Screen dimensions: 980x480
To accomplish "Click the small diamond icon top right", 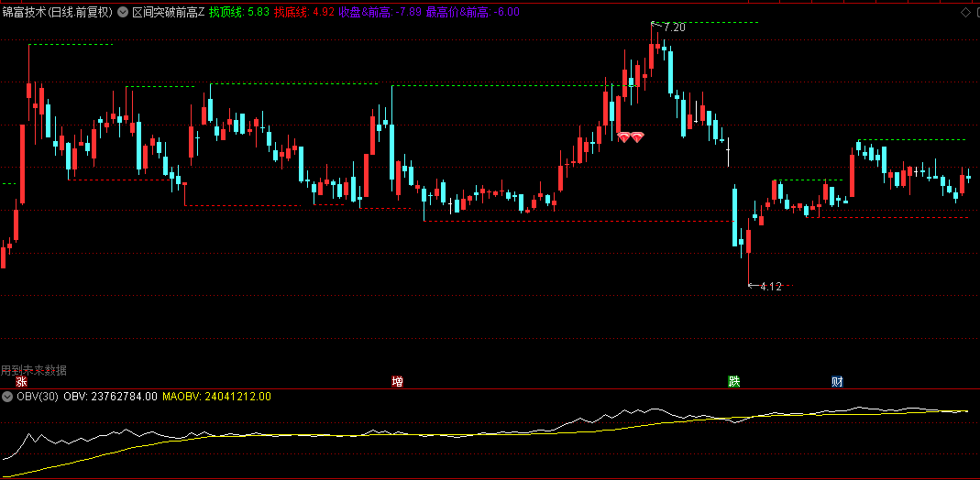I will 964,12.
